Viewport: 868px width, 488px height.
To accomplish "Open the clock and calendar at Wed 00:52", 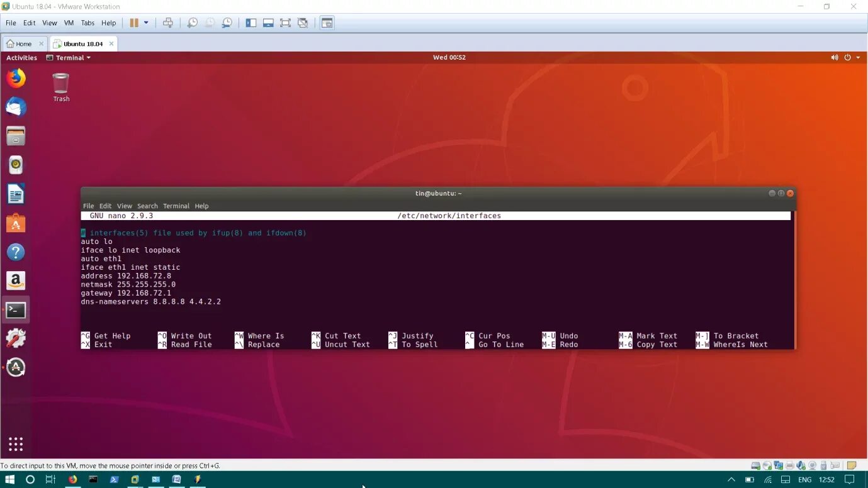I will (x=449, y=57).
